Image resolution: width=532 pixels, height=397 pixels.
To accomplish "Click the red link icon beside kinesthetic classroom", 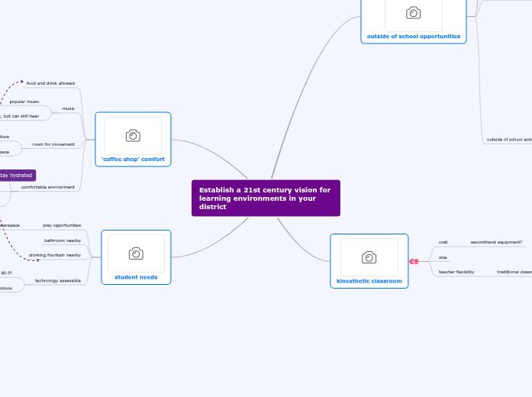I will 414,262.
